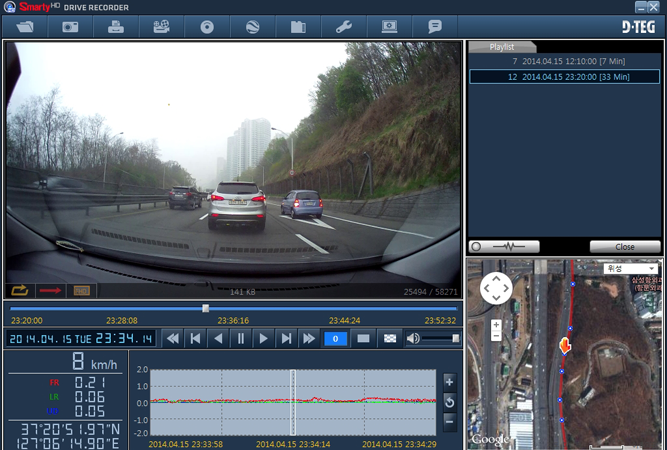Screen dimensions: 667x450
Task: Pause the video playback
Action: pyautogui.click(x=241, y=339)
